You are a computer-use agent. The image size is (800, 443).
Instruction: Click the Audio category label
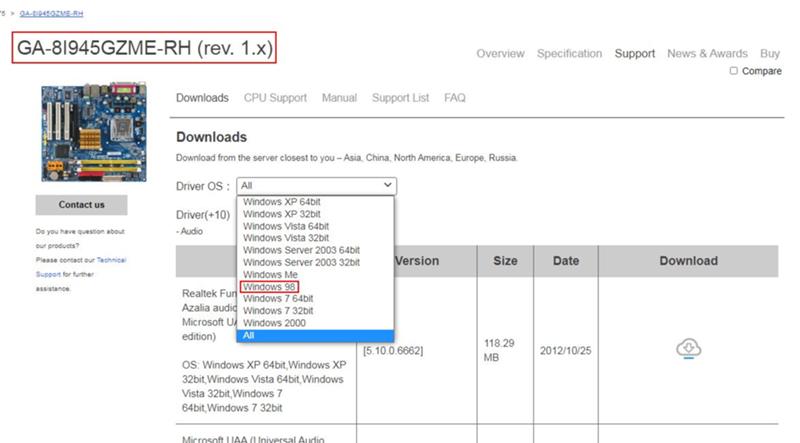click(189, 231)
